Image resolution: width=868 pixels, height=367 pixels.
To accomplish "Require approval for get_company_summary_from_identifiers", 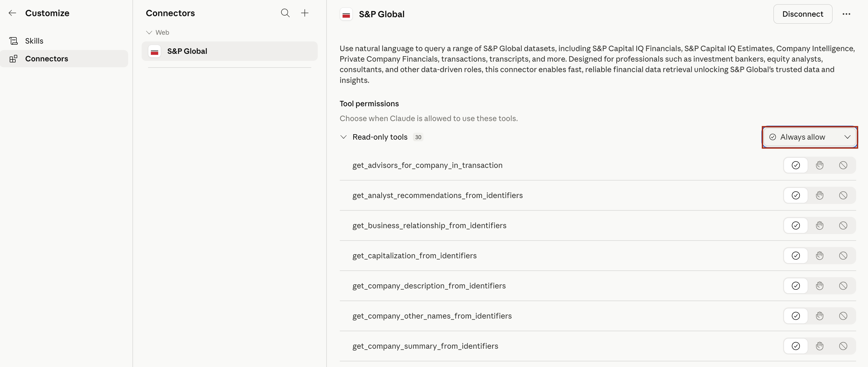I will point(820,346).
